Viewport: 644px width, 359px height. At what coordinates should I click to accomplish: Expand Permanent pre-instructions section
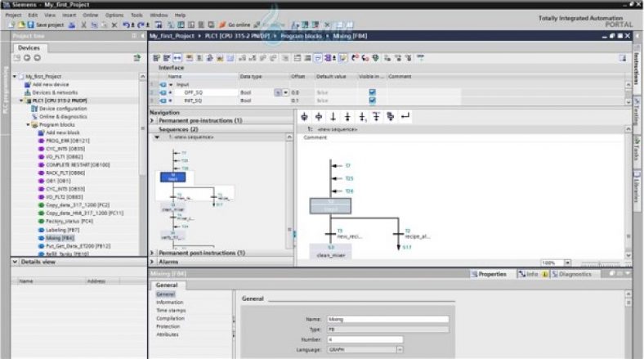tap(152, 121)
